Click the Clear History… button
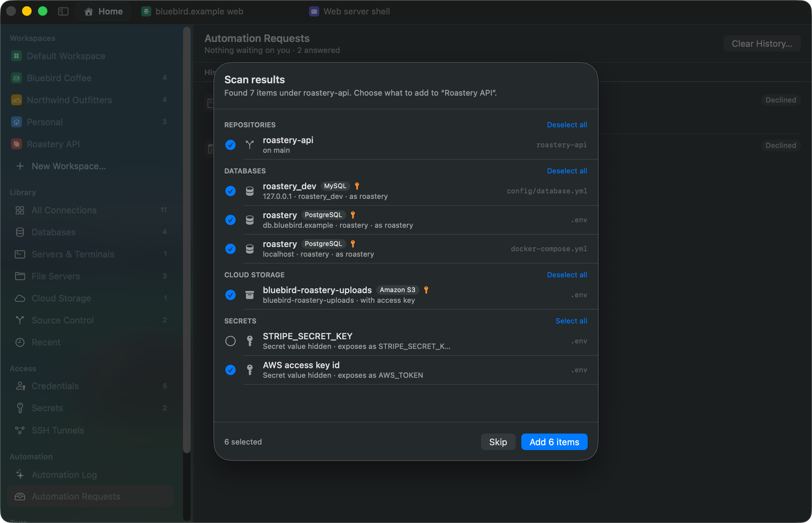The width and height of the screenshot is (812, 523). pyautogui.click(x=762, y=43)
